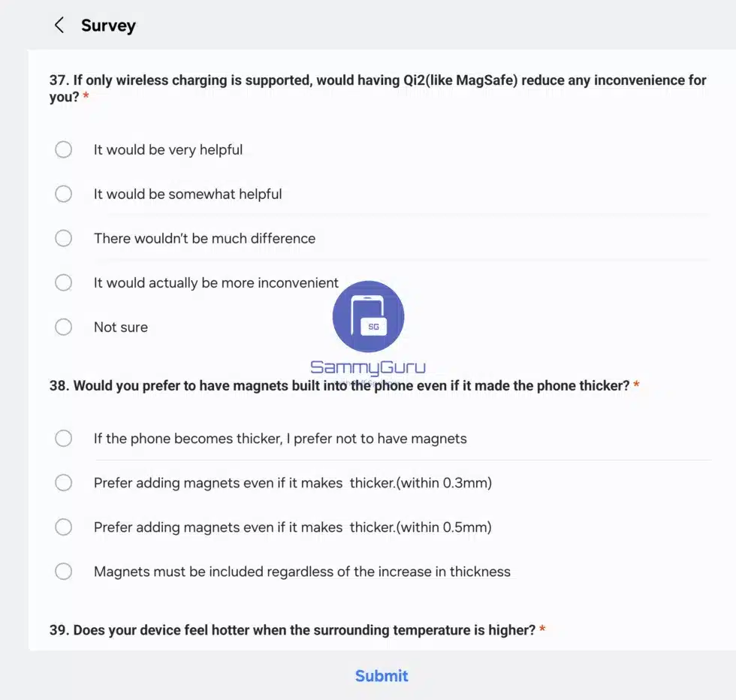Pick thicker within 0.5mm magnets option

click(x=63, y=527)
